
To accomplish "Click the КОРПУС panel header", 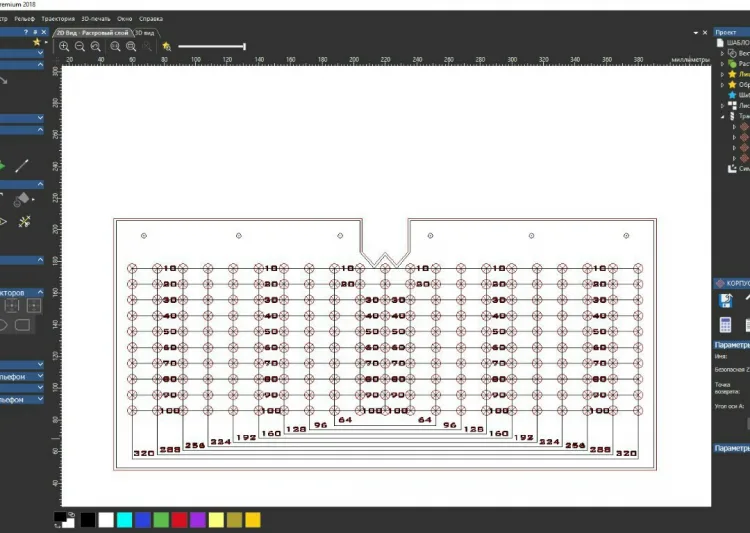I will 731,283.
